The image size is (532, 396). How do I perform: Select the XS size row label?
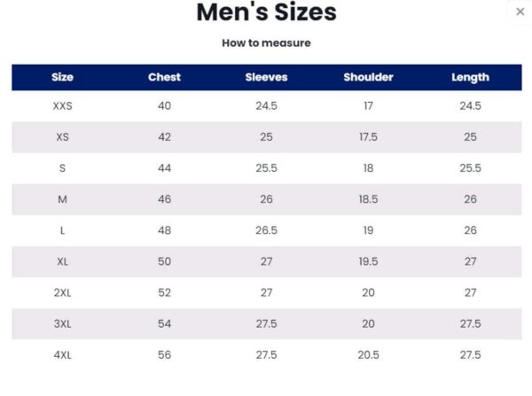(62, 137)
